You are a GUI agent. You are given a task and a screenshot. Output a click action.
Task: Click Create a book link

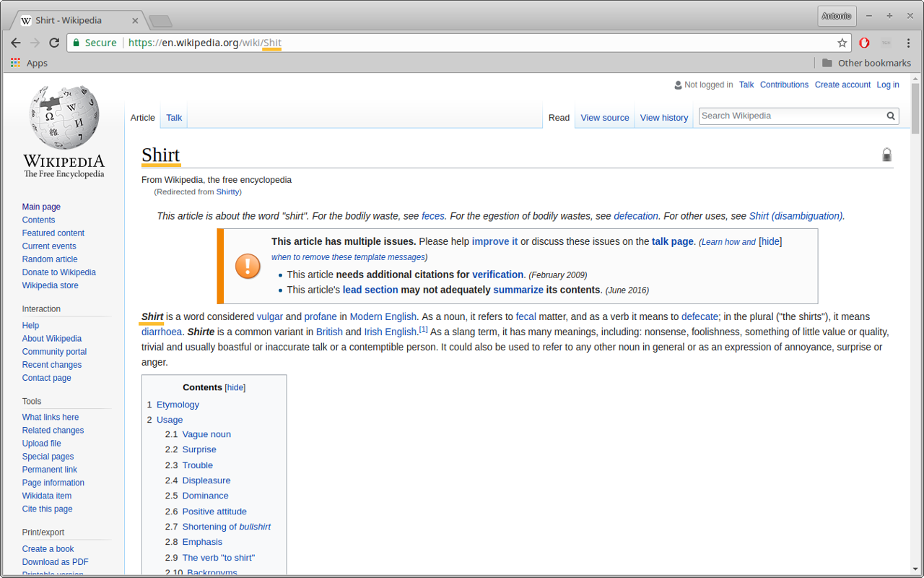point(48,549)
